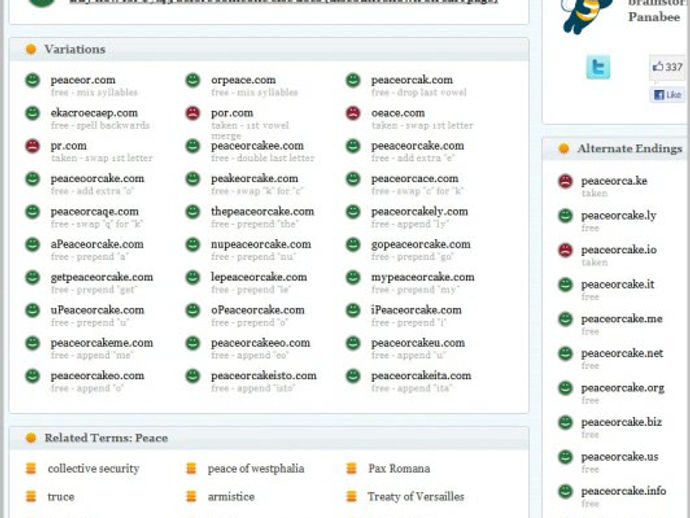The height and width of the screenshot is (518, 690).
Task: Open the armistice related term
Action: point(231,497)
